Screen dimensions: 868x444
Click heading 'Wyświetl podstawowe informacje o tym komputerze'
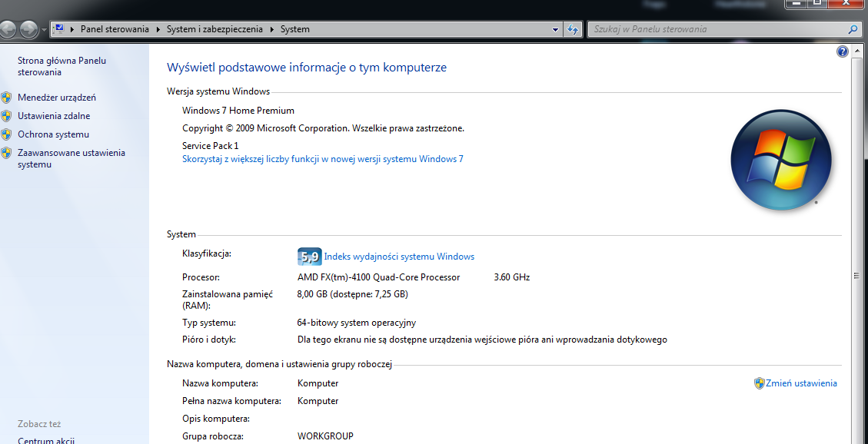(x=307, y=68)
